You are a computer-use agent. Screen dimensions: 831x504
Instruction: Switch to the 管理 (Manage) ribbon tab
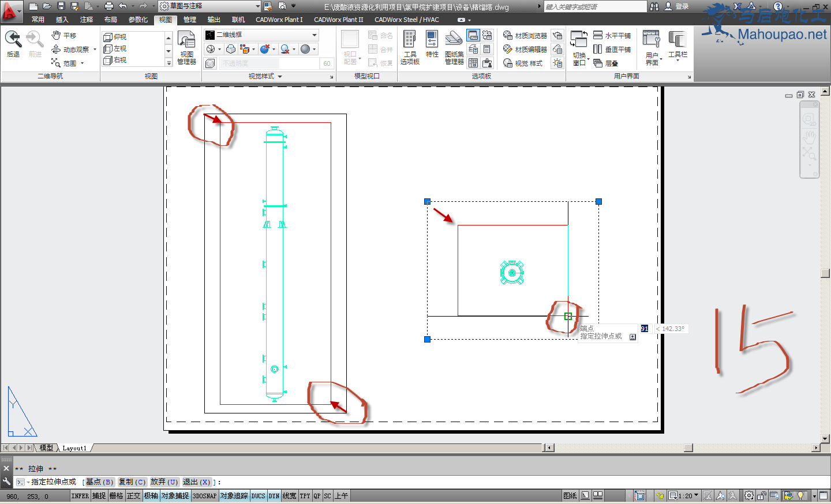[190, 20]
